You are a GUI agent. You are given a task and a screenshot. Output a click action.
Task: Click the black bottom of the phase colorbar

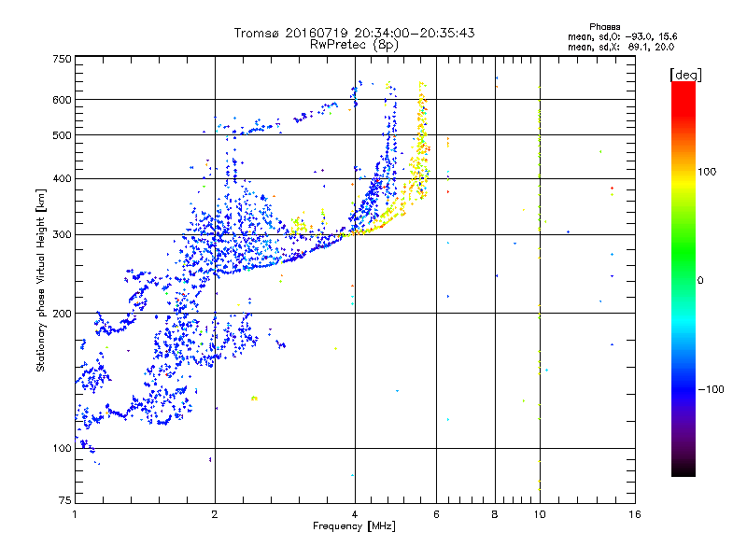pyautogui.click(x=684, y=469)
